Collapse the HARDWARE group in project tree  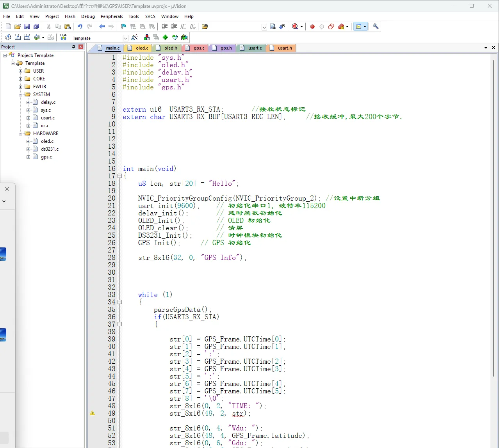[x=21, y=133]
